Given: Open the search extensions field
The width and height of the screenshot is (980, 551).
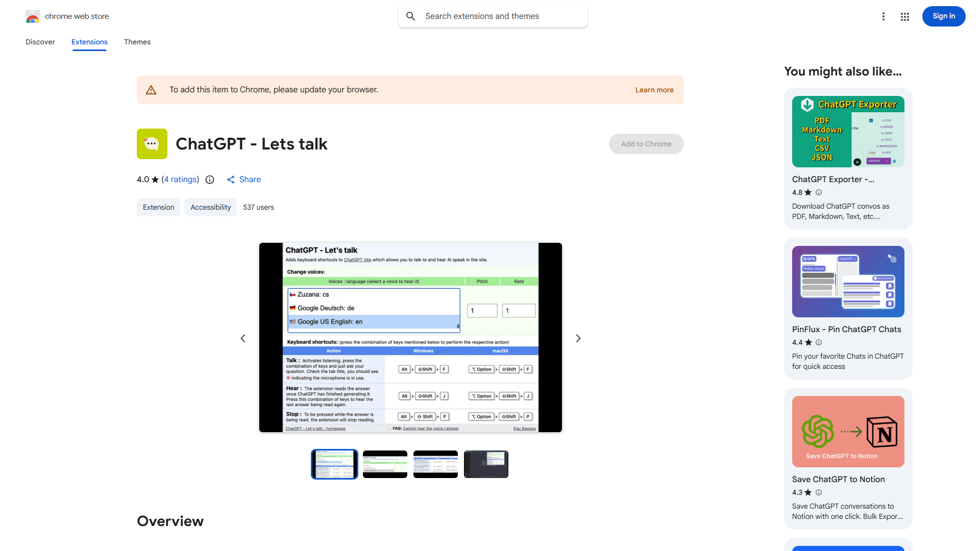Looking at the screenshot, I should [x=492, y=16].
